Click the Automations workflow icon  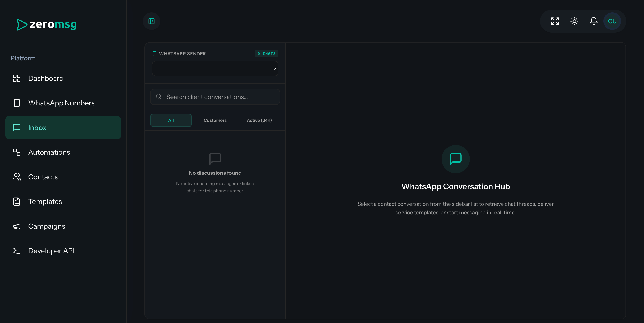17,152
